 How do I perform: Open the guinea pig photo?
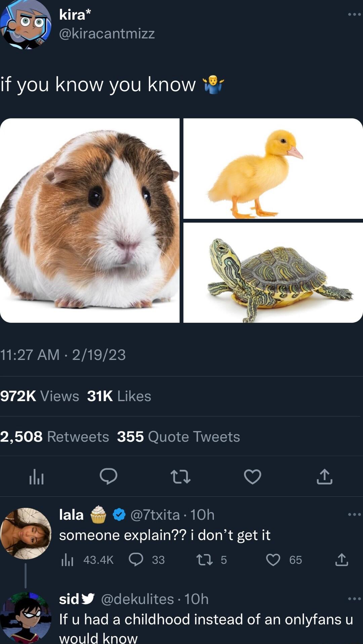90,220
